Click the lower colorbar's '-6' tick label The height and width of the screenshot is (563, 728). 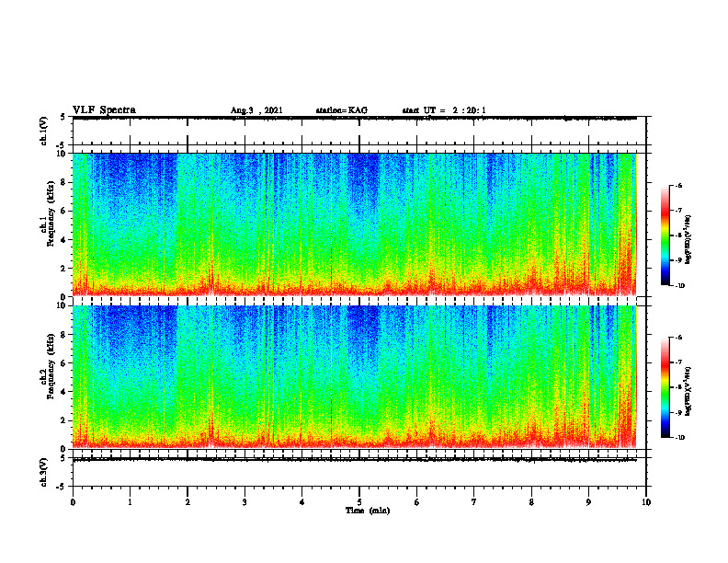click(678, 338)
